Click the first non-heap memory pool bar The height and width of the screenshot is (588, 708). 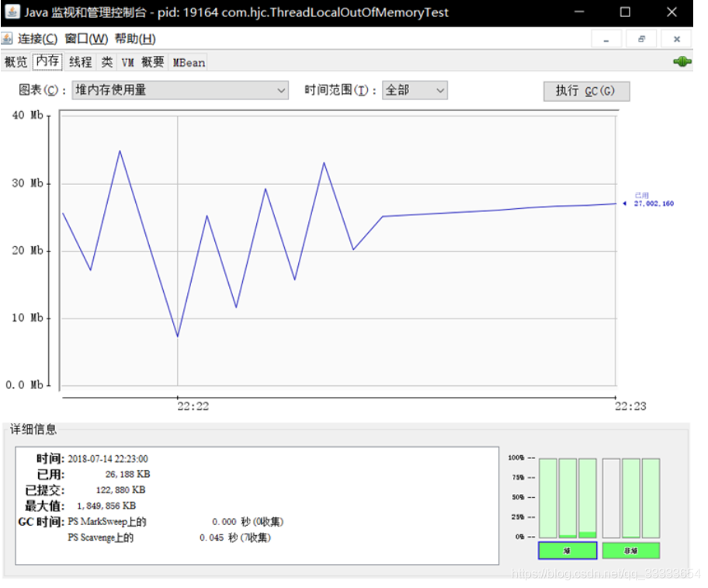coord(611,498)
